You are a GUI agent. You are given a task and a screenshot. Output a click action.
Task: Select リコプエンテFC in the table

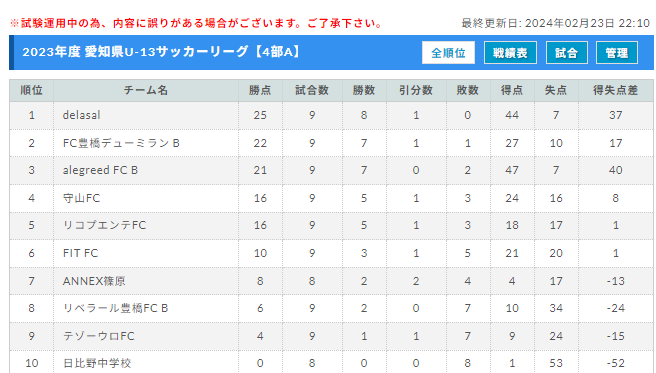pyautogui.click(x=104, y=225)
